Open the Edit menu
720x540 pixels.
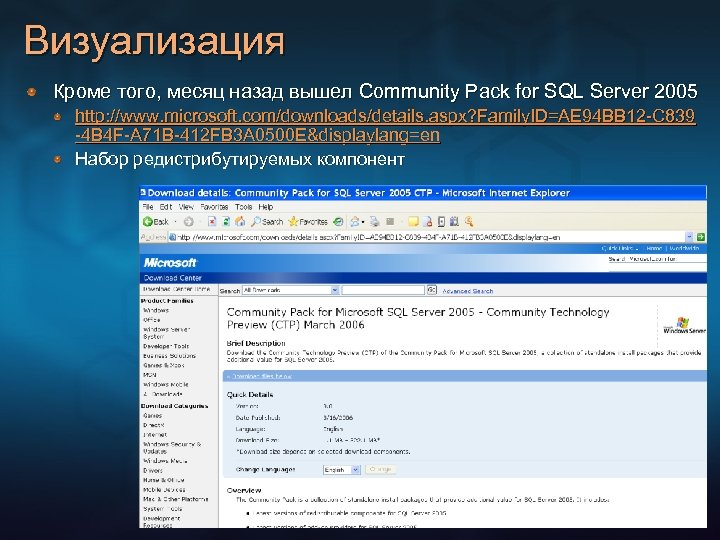[166, 207]
